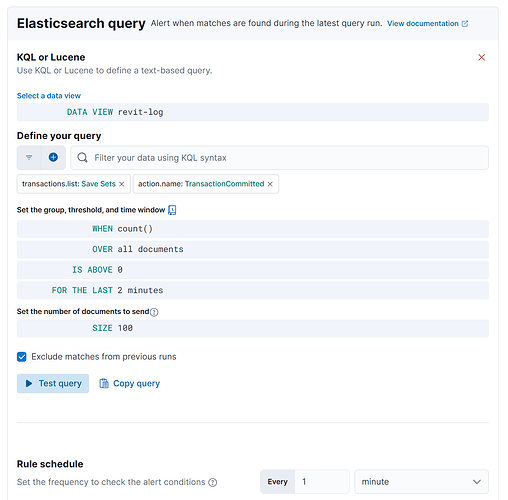Close the KQL or Lucene query type
The image size is (508, 500).
481,57
